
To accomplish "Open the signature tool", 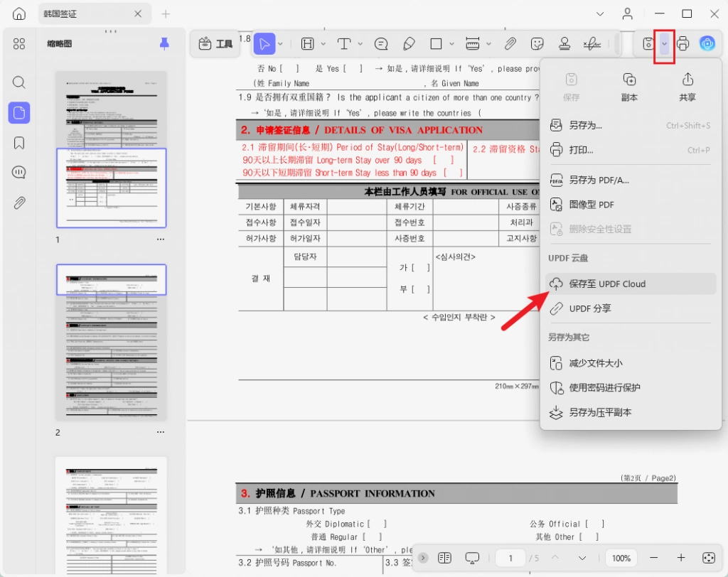I will [592, 44].
